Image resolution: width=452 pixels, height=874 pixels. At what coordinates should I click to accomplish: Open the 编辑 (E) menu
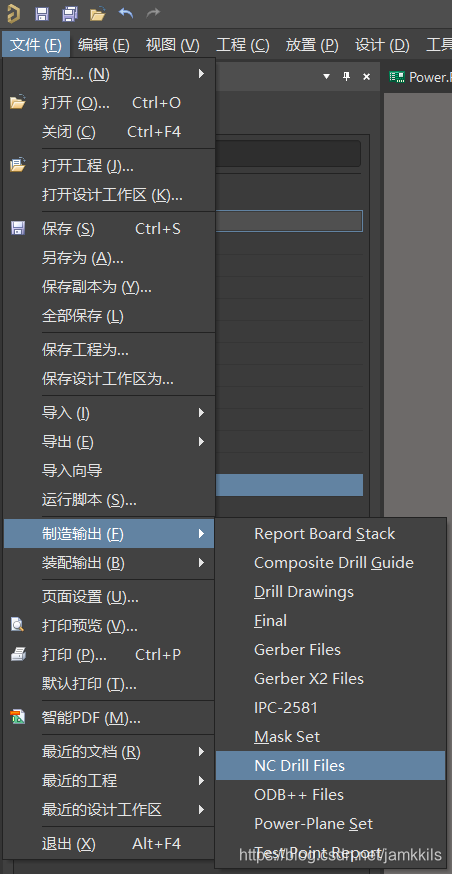point(104,45)
